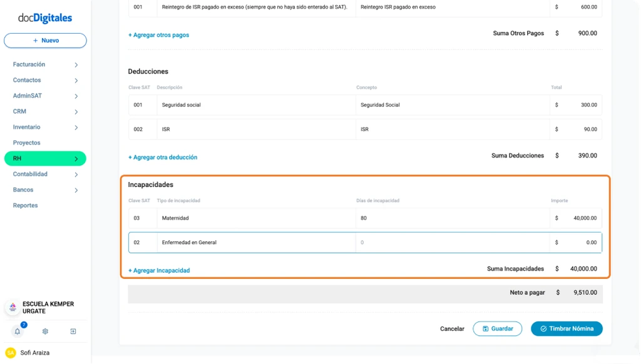This screenshot has height=364, width=641.
Task: Expand the RH chevron
Action: pyautogui.click(x=76, y=159)
